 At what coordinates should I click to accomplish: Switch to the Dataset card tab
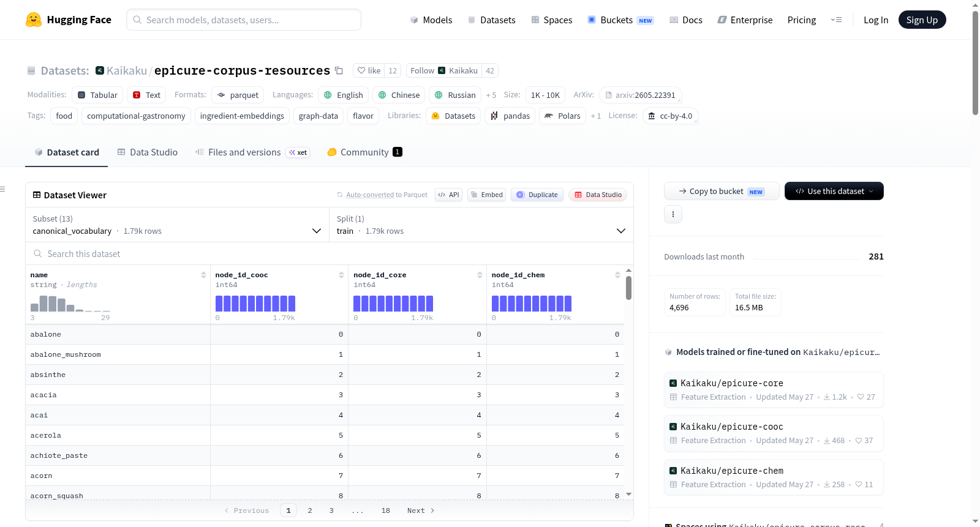pyautogui.click(x=67, y=152)
